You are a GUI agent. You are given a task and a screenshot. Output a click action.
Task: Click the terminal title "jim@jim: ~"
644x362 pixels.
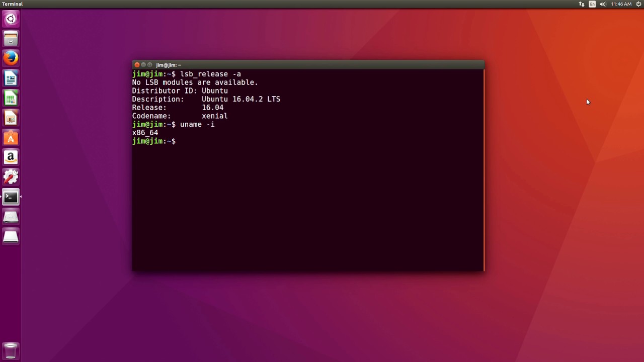[168, 65]
